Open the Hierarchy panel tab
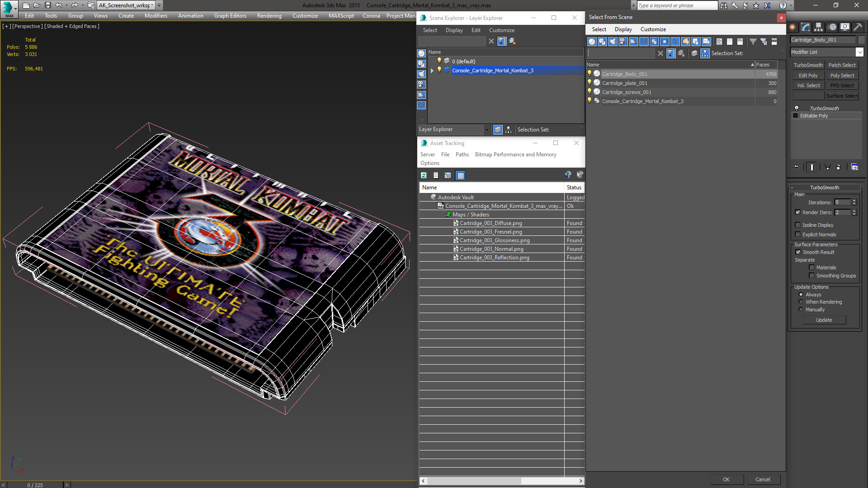 pos(819,27)
